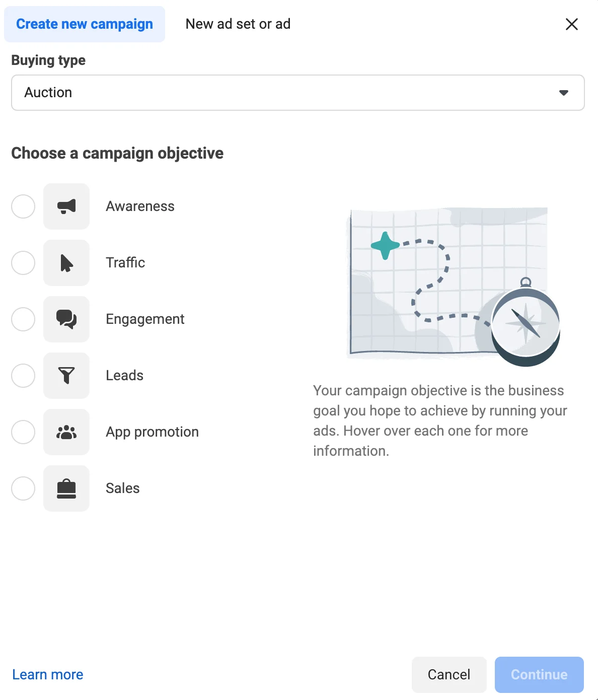Open the New ad set or ad tab
This screenshot has width=598, height=700.
[238, 24]
